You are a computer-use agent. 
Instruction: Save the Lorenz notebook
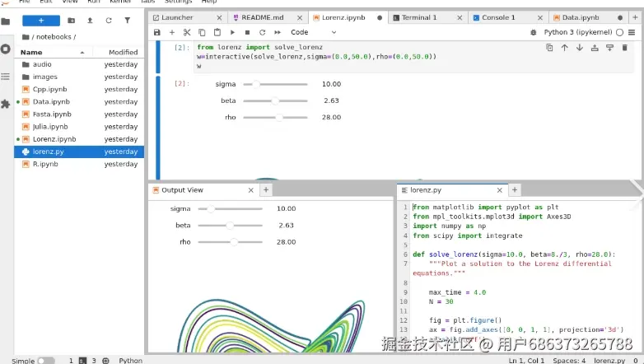pos(157,32)
